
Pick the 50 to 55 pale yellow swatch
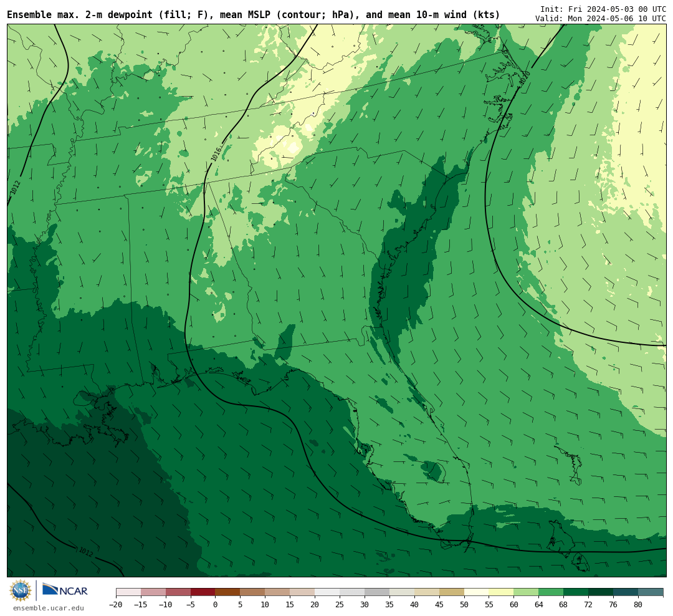(477, 592)
